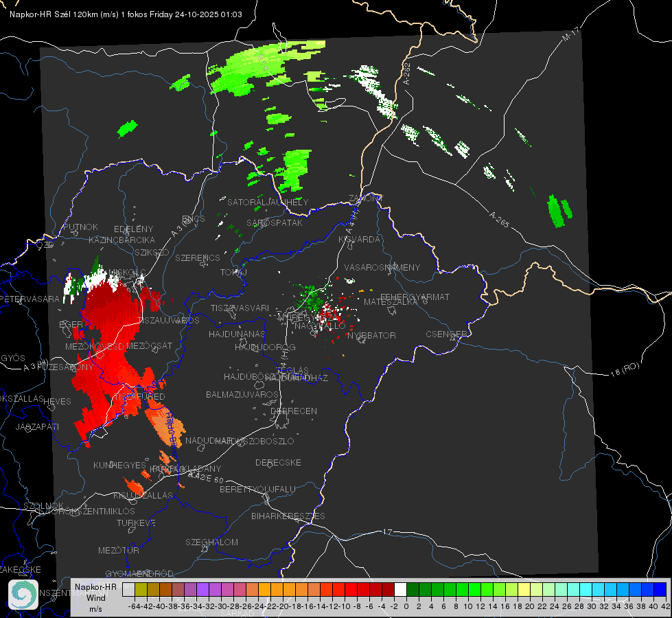
Task: Select the VÁSÁROSNAMÉNY label
Action: pos(382,267)
